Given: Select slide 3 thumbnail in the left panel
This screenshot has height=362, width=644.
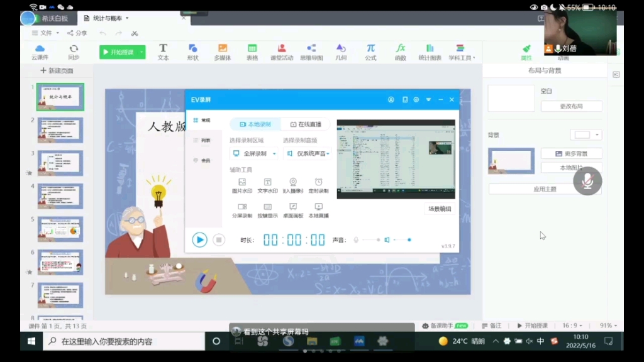Looking at the screenshot, I should [x=60, y=162].
